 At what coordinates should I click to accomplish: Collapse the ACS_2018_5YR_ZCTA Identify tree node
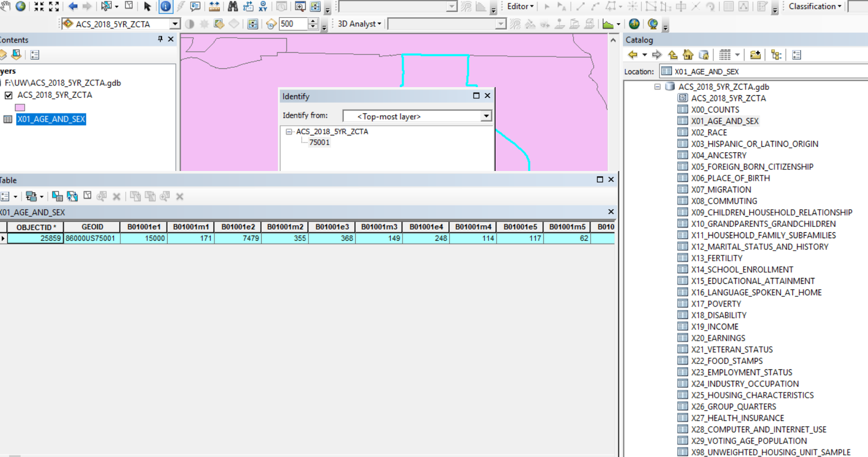(x=289, y=131)
